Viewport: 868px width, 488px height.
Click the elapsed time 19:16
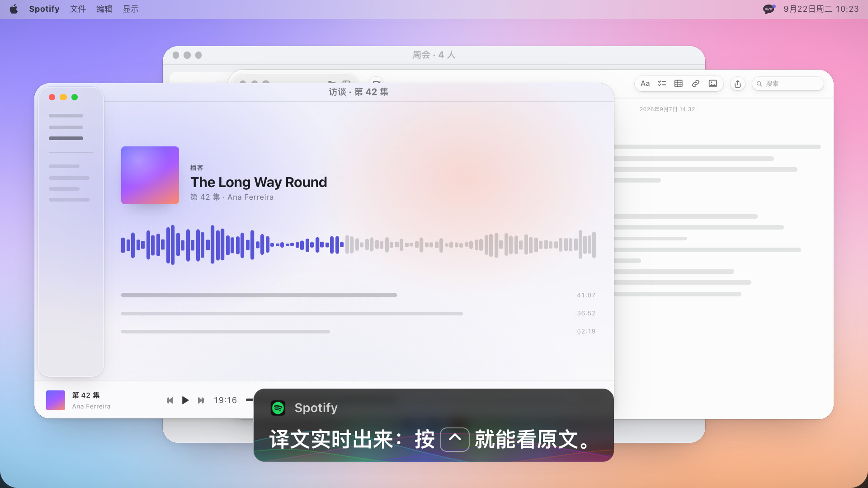tap(225, 400)
